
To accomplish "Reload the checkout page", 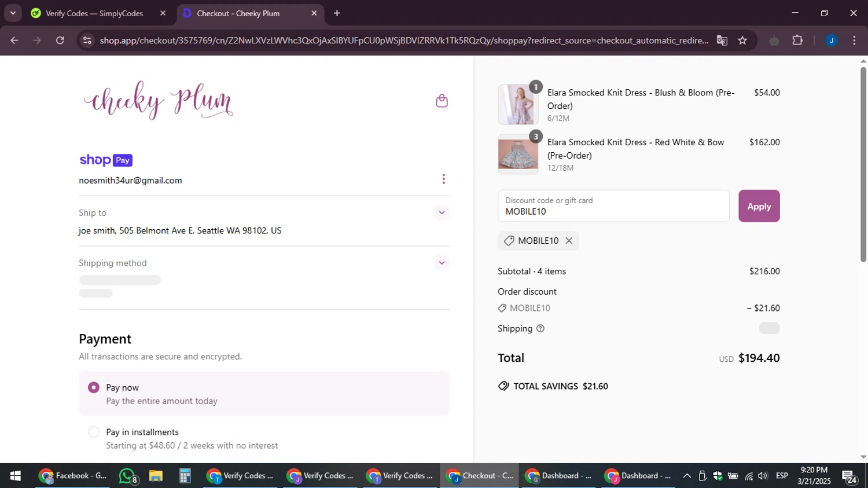I will [x=60, y=41].
